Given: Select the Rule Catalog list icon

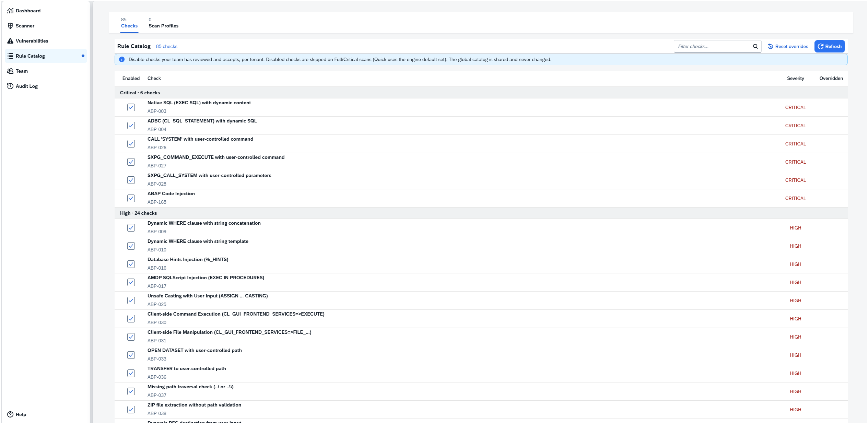Looking at the screenshot, I should 10,56.
